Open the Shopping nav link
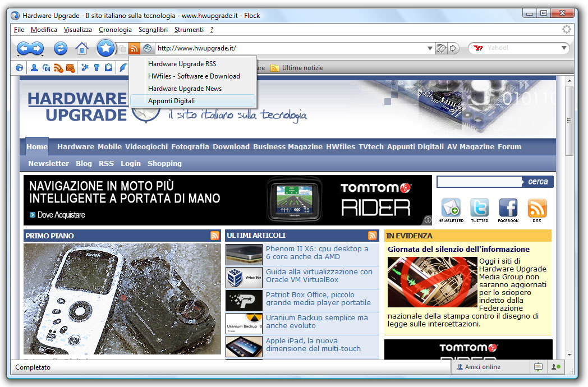 coord(164,164)
